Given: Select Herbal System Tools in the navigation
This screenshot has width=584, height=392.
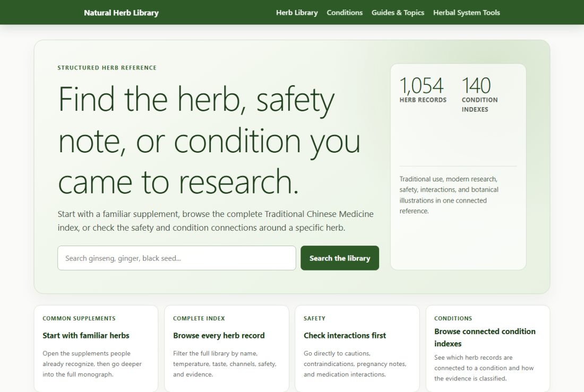Looking at the screenshot, I should (x=466, y=13).
